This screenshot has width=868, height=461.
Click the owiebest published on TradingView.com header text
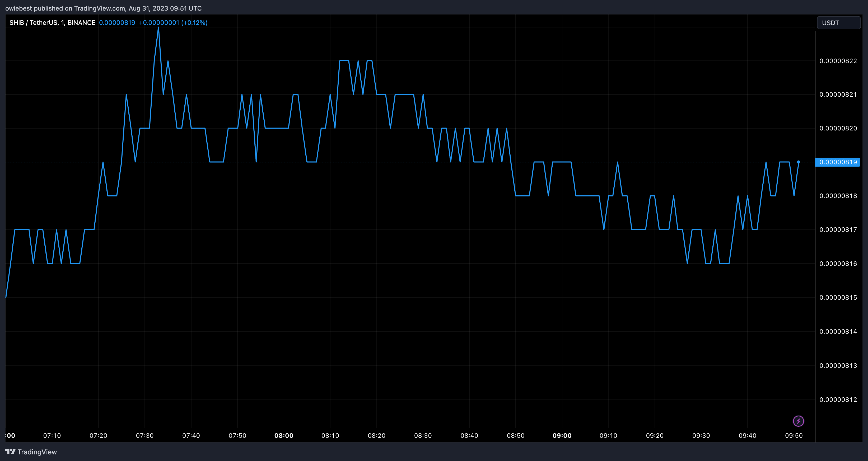[x=104, y=8]
